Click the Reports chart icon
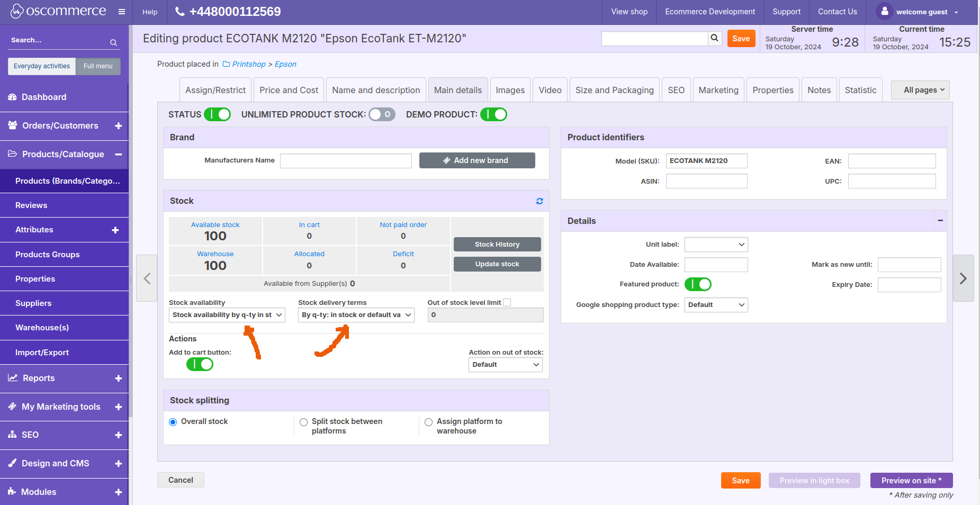This screenshot has width=980, height=505. [13, 378]
